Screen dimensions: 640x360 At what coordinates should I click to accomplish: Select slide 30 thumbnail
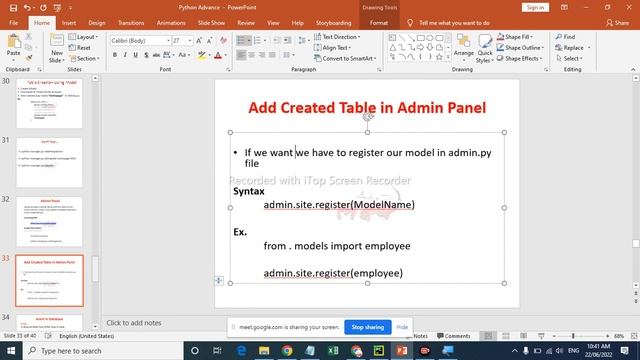[x=49, y=103]
